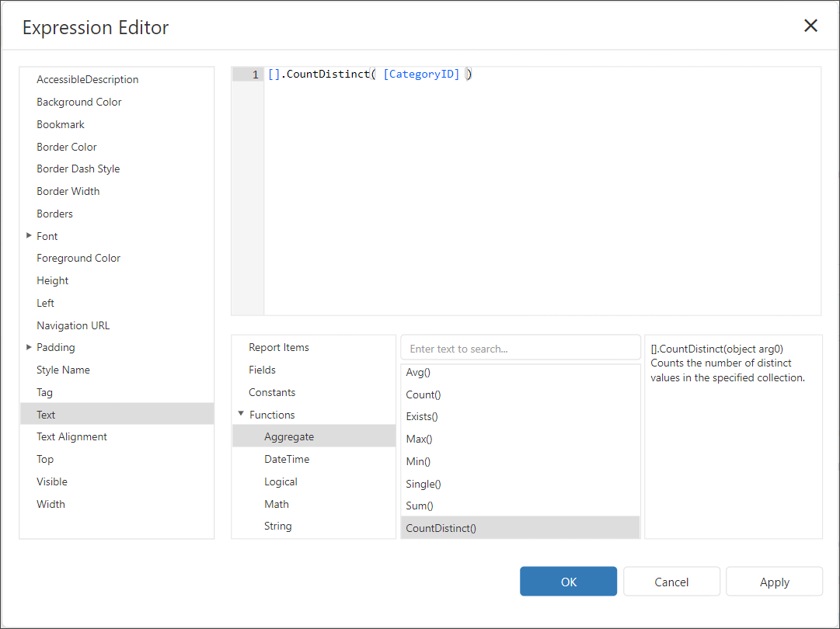Image resolution: width=840 pixels, height=629 pixels.
Task: Select the Logical function group
Action: tap(314, 481)
